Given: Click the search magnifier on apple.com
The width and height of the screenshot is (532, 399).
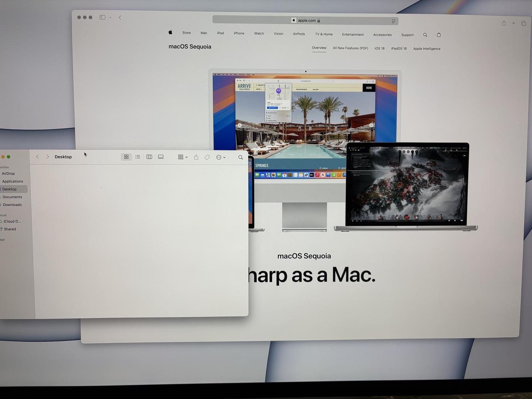Looking at the screenshot, I should point(425,35).
